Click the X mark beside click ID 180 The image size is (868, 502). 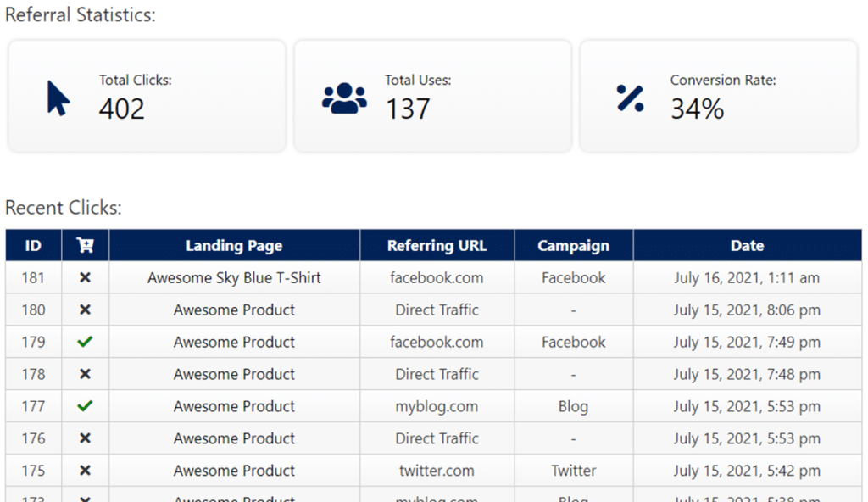click(85, 310)
